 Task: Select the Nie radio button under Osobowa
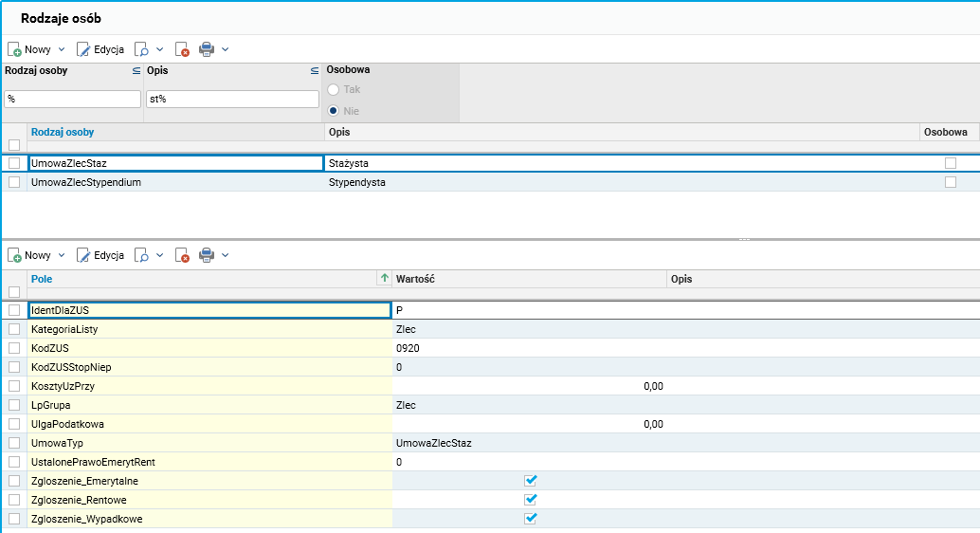coord(333,111)
